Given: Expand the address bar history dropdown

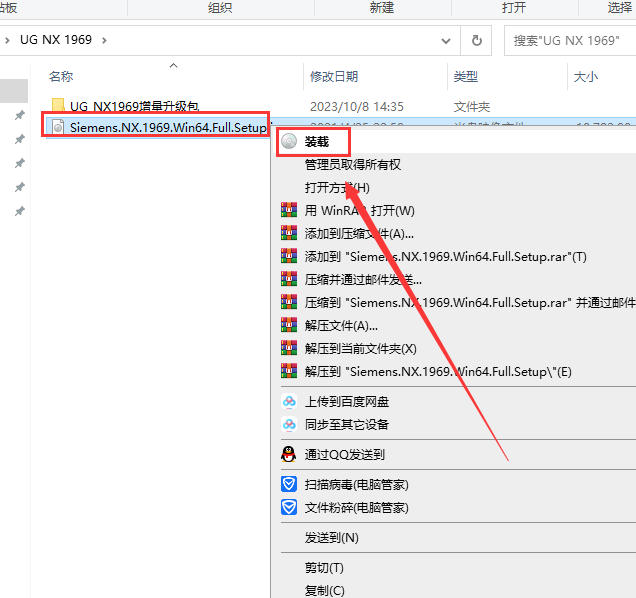Looking at the screenshot, I should (x=446, y=41).
